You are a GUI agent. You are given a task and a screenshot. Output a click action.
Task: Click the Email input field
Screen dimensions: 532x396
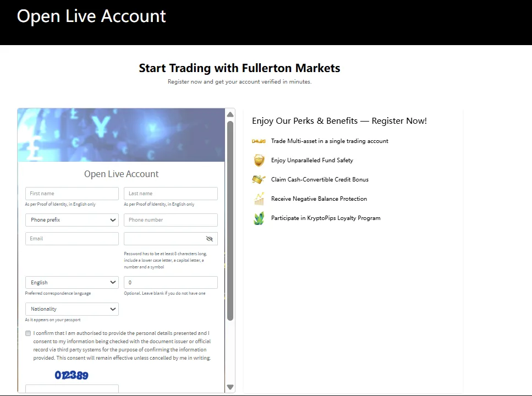click(x=72, y=239)
